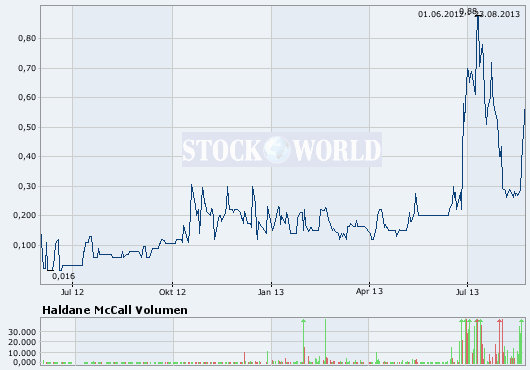Click the 0,30 price axis label
Image resolution: width=530 pixels, height=370 pixels.
[27, 186]
